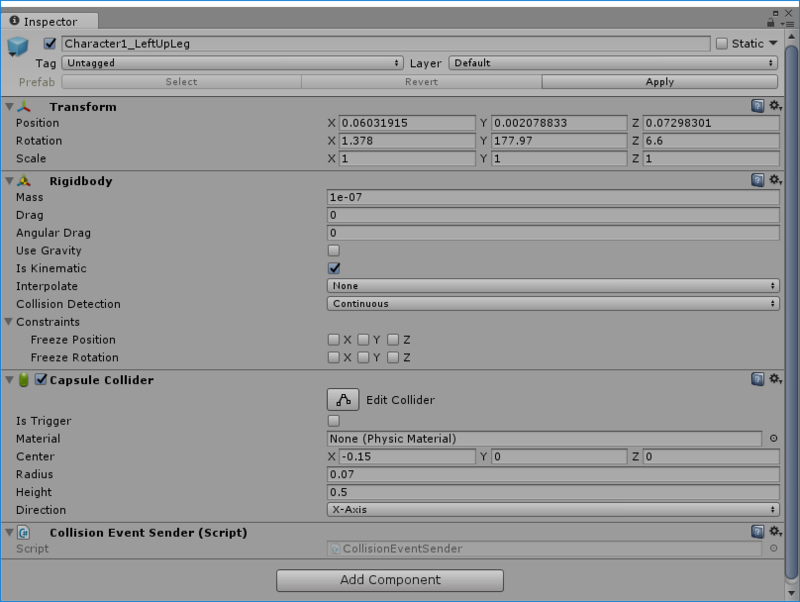Screen dimensions: 800x602
Task: Click the Transform axes icon
Action: (x=24, y=107)
